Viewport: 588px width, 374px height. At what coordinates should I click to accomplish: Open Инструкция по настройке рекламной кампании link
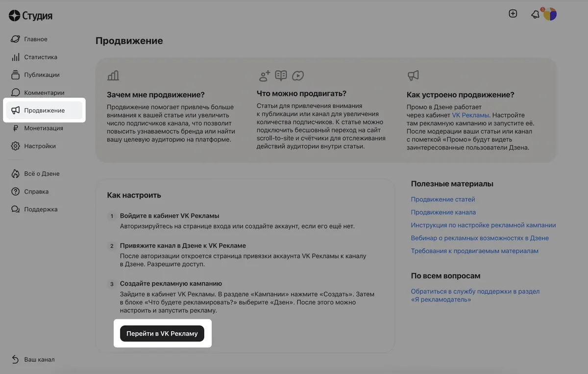tap(483, 225)
